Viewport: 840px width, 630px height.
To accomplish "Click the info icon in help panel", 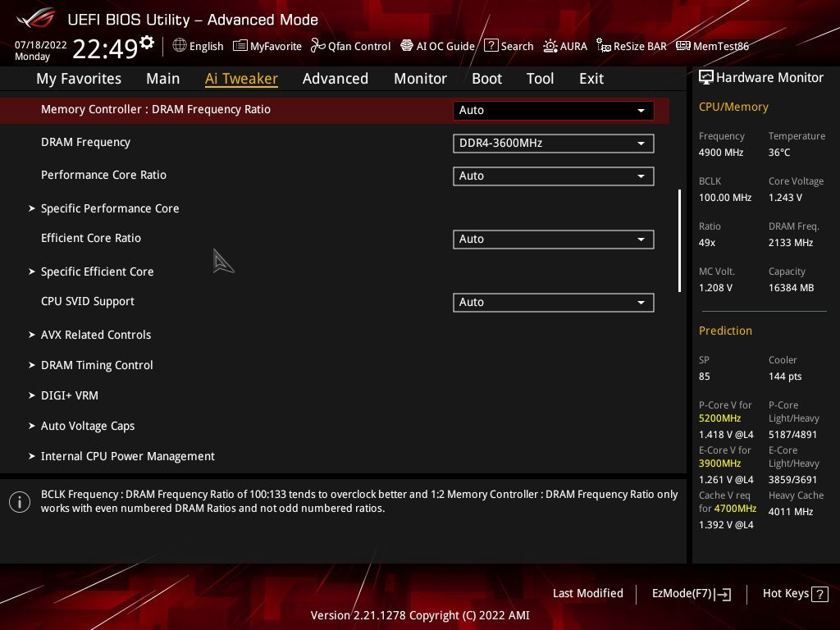I will point(20,502).
